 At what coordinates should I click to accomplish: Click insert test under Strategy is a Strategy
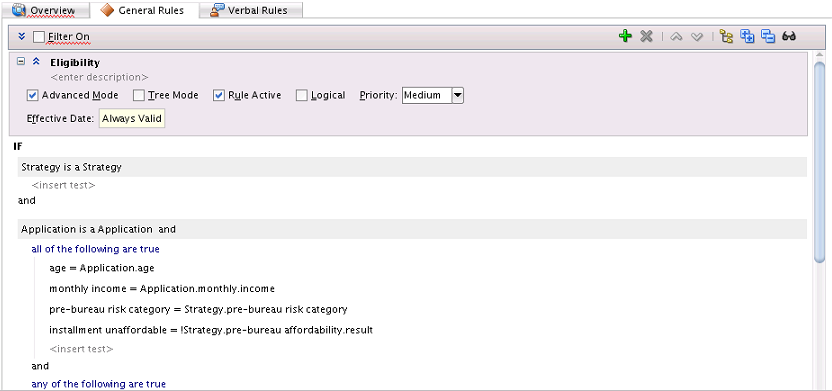(63, 186)
